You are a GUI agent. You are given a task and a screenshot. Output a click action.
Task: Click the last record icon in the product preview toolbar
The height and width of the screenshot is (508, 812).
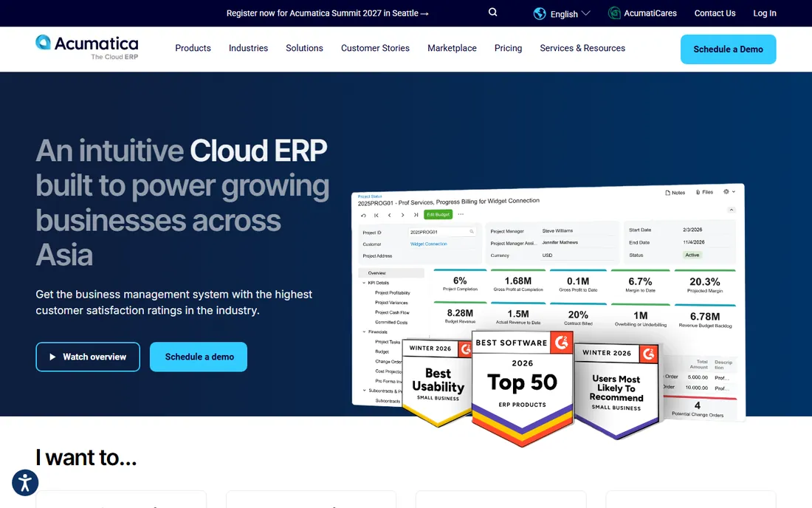click(x=416, y=214)
